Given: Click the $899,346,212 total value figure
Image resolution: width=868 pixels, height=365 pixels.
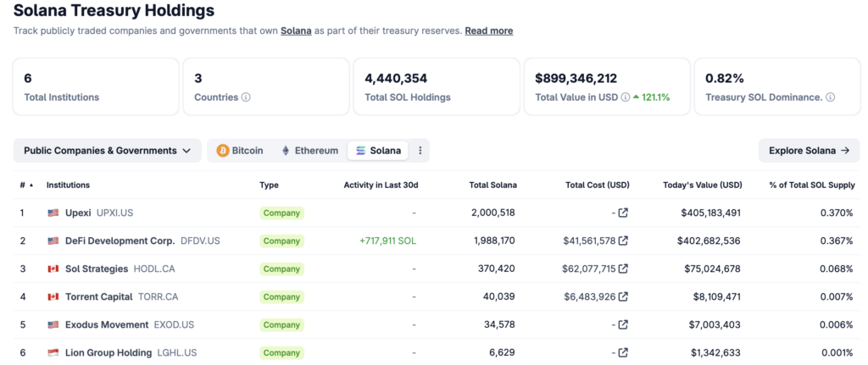Looking at the screenshot, I should tap(576, 79).
